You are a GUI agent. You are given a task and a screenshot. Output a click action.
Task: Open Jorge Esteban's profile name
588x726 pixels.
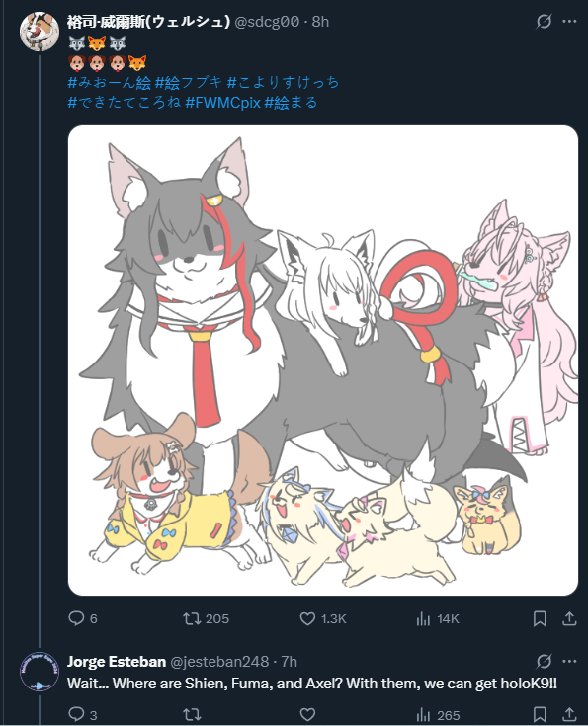[117, 662]
